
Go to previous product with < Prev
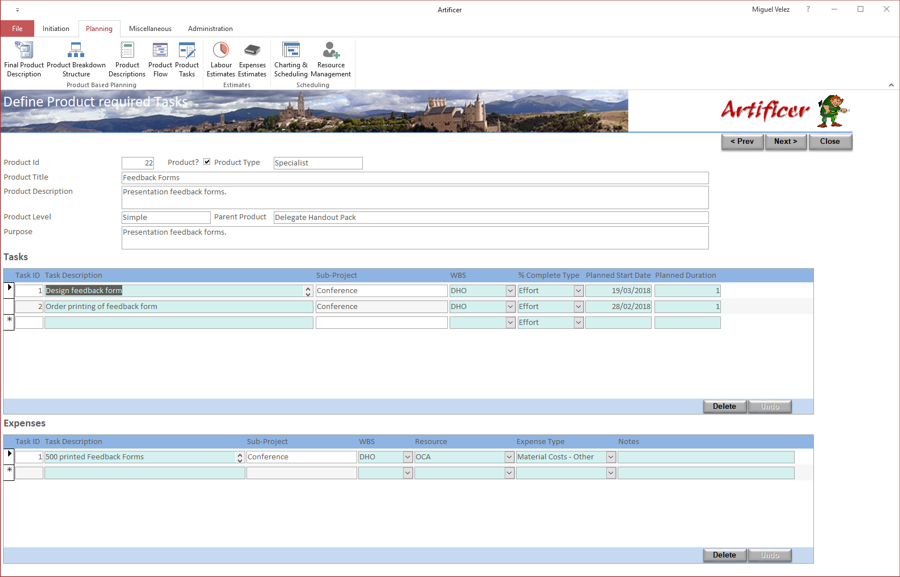point(742,142)
